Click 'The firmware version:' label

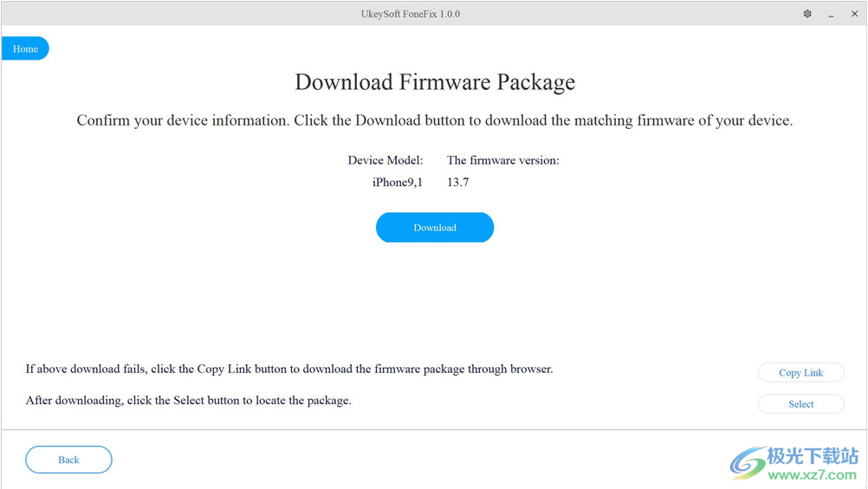tap(503, 160)
